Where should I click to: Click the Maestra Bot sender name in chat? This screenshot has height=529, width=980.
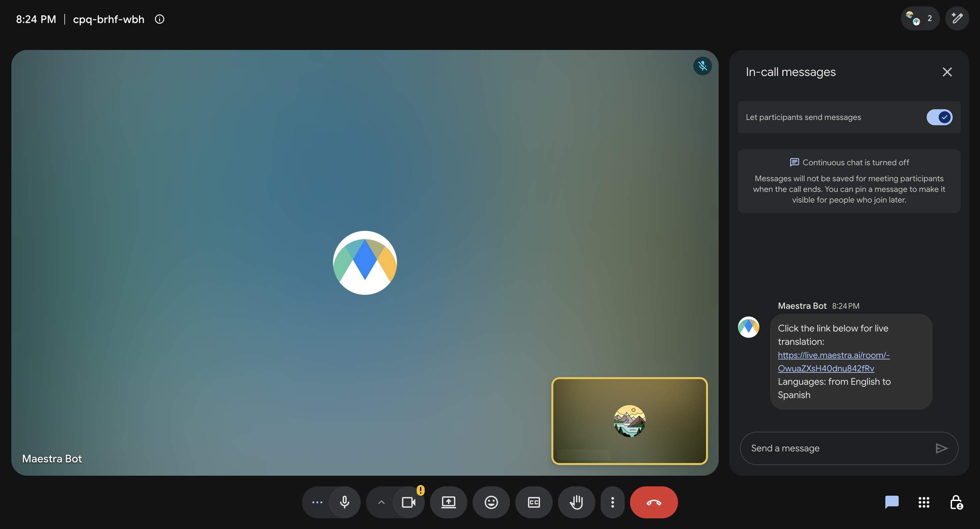(802, 306)
